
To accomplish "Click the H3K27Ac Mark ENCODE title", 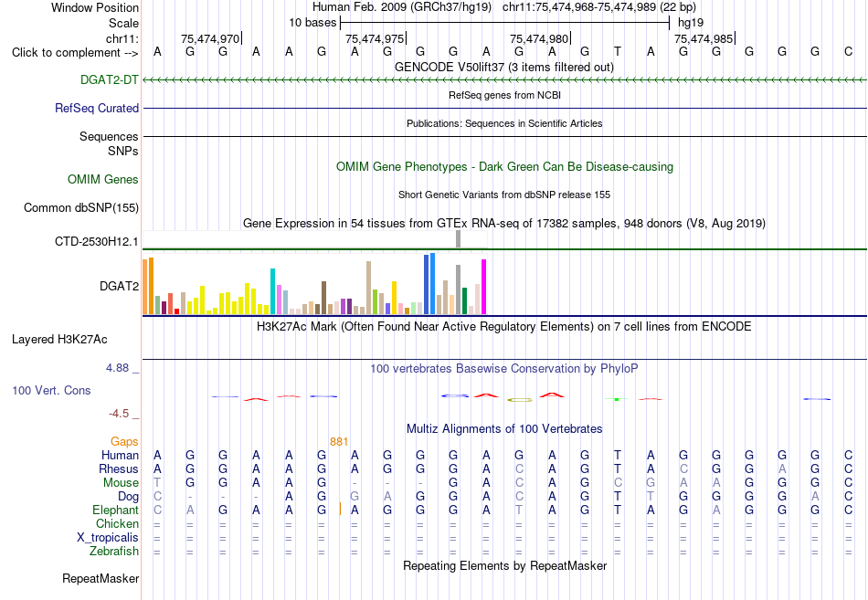I will pos(504,326).
